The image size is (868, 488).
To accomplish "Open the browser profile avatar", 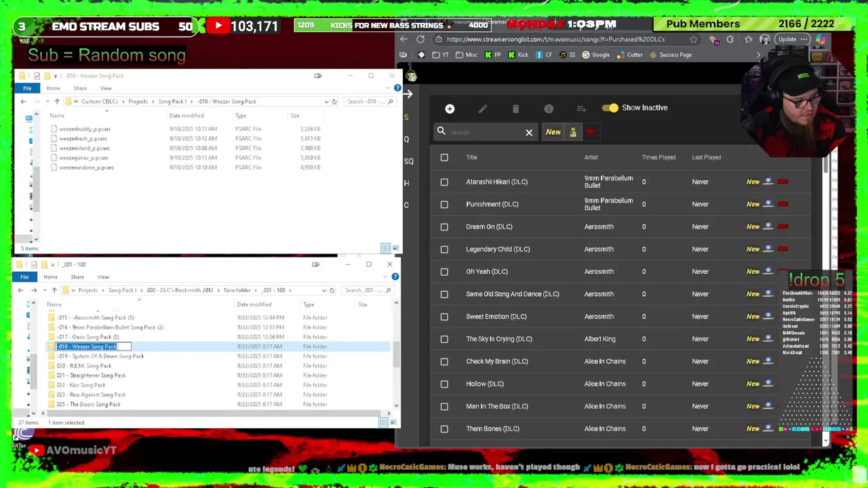I will tap(765, 39).
